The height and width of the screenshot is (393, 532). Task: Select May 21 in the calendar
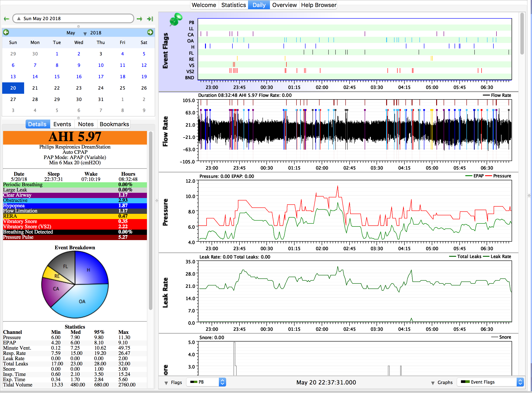pos(35,88)
